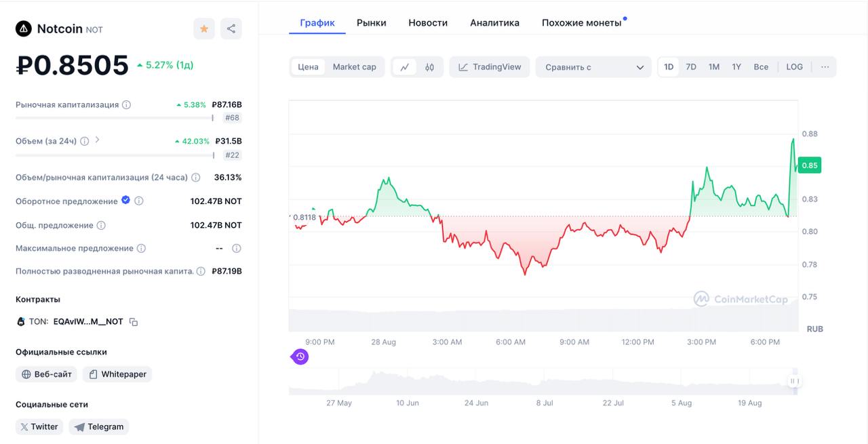The width and height of the screenshot is (868, 444).
Task: Copy the TON contract address
Action: coord(134,322)
